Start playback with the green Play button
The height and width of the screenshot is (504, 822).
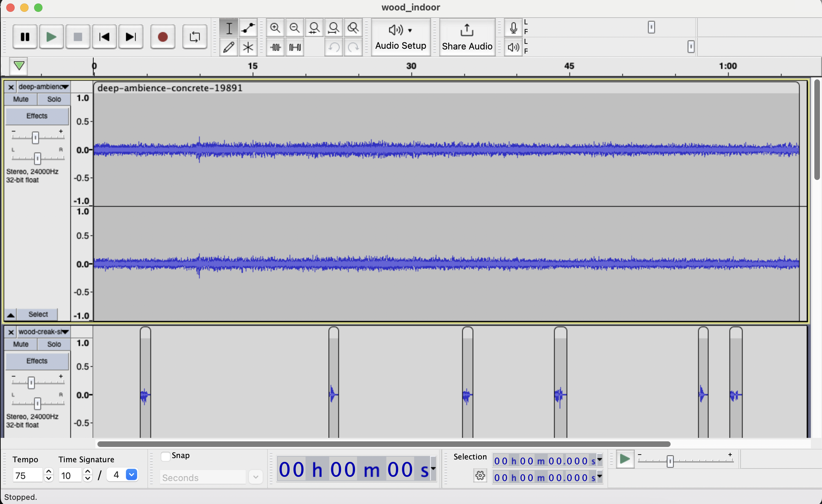click(x=51, y=37)
